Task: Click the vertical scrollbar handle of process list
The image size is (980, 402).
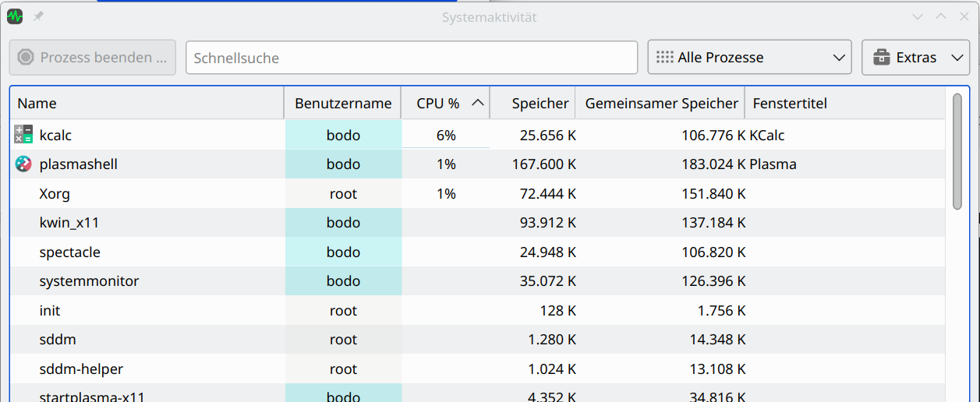Action: [x=957, y=151]
